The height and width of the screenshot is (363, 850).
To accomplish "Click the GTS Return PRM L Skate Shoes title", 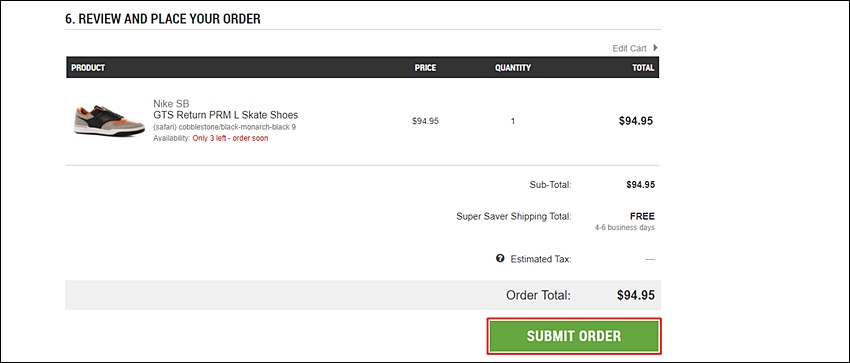I will [x=226, y=115].
